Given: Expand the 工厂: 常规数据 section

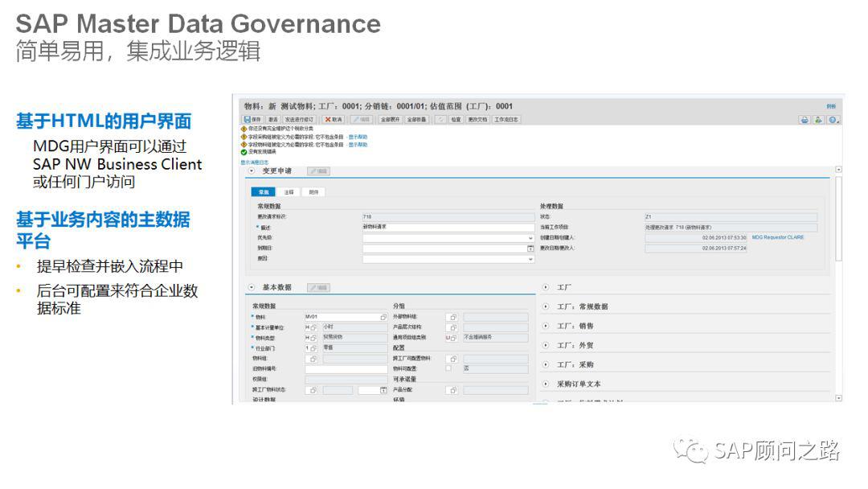Looking at the screenshot, I should coord(545,306).
